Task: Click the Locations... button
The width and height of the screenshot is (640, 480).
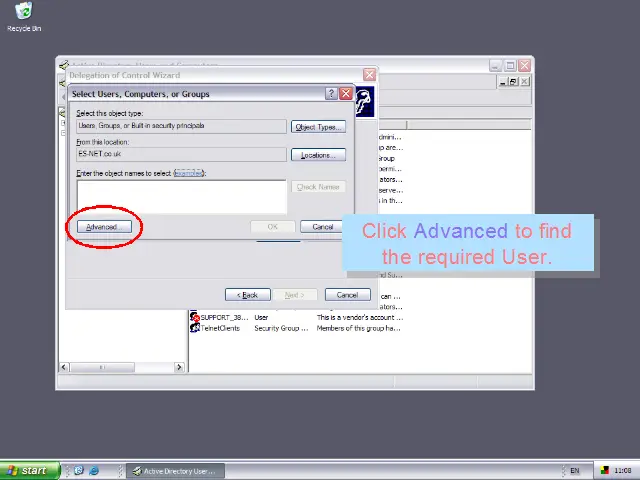Action: point(318,155)
